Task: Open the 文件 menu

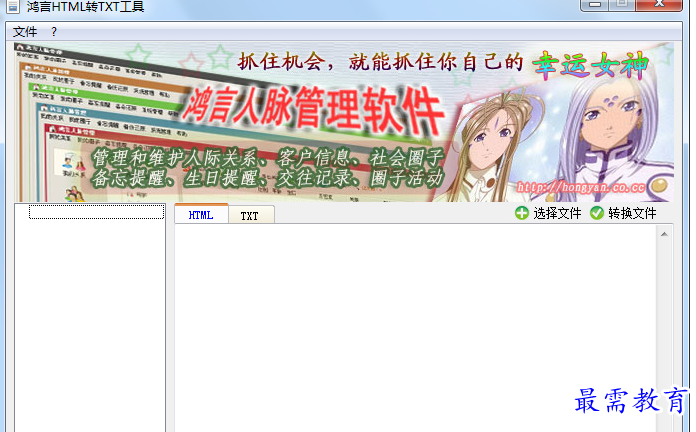Action: (25, 32)
